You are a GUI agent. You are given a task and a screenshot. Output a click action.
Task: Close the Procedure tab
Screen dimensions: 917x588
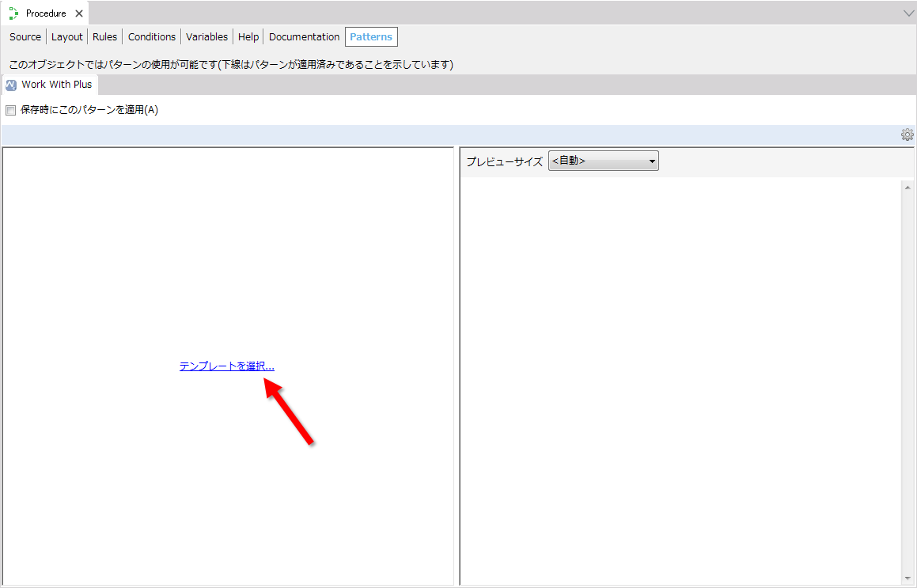pos(79,13)
